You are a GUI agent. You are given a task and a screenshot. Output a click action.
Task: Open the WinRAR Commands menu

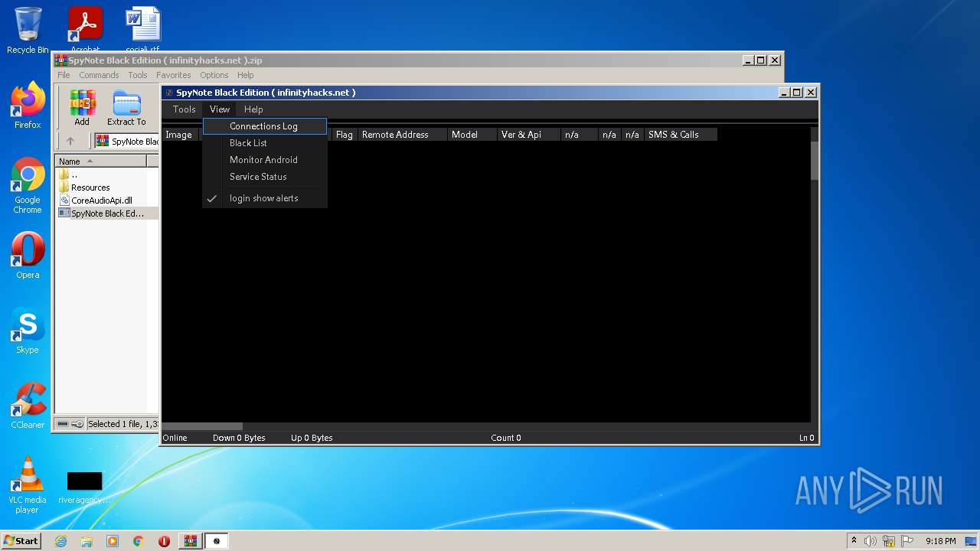[x=99, y=75]
